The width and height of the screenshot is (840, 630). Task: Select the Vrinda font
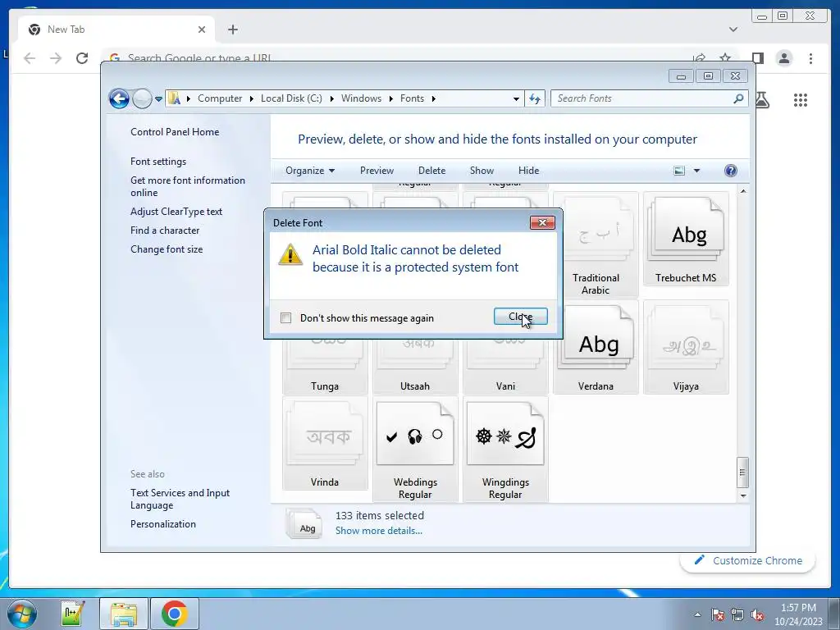325,444
